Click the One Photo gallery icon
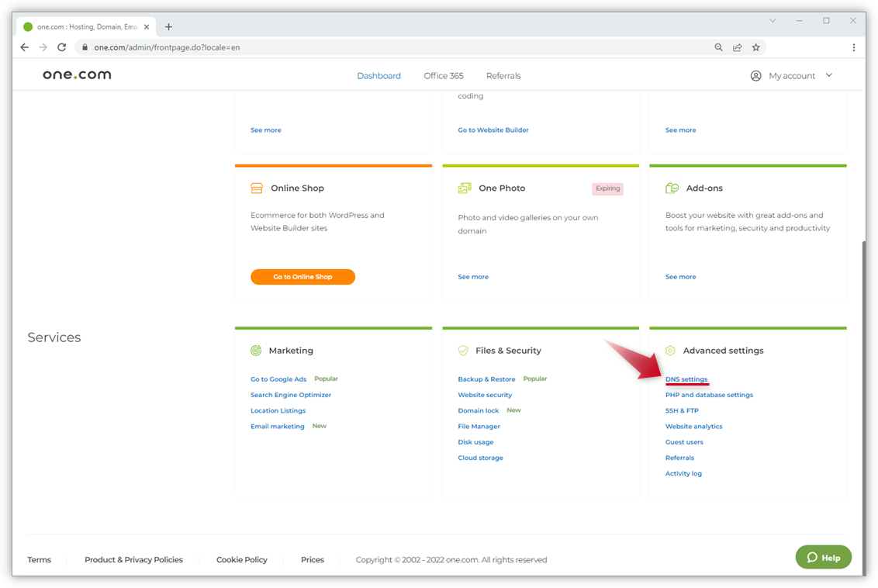The width and height of the screenshot is (878, 588). pos(464,189)
